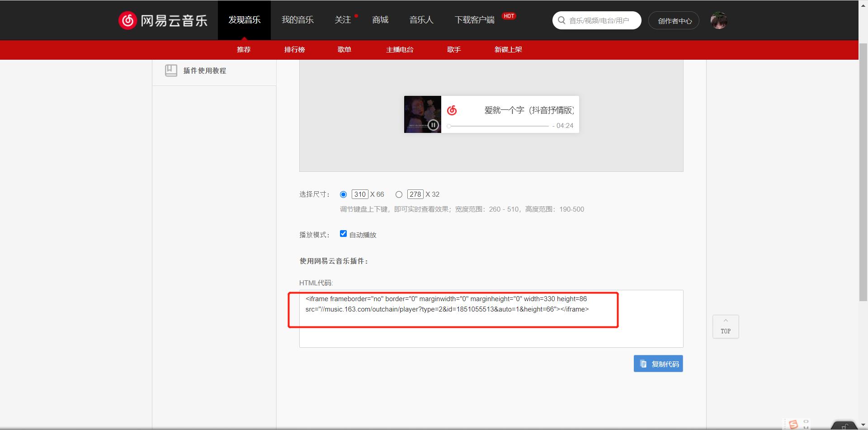Open the 发现音乐 tab

[244, 20]
